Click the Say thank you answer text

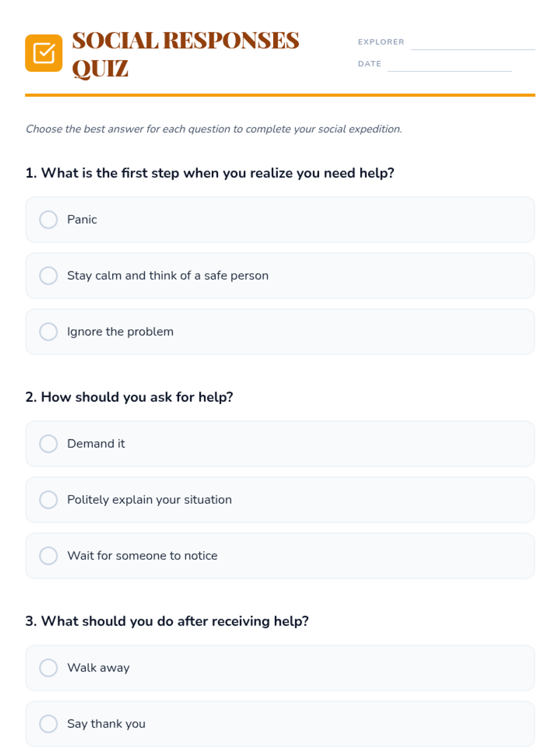(106, 724)
